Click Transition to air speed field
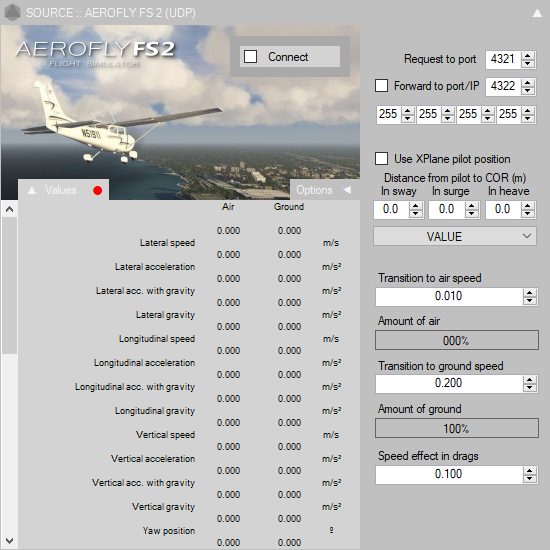 click(x=449, y=296)
